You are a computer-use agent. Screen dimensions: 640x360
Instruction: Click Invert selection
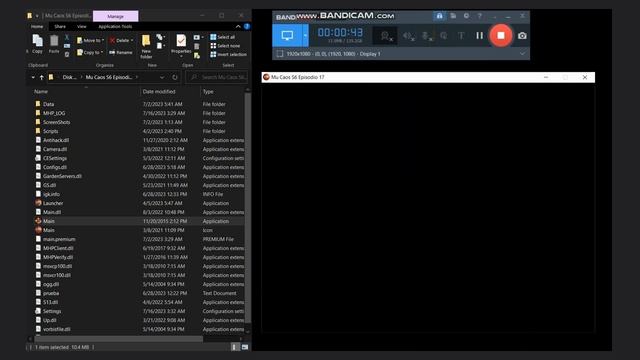click(x=228, y=54)
